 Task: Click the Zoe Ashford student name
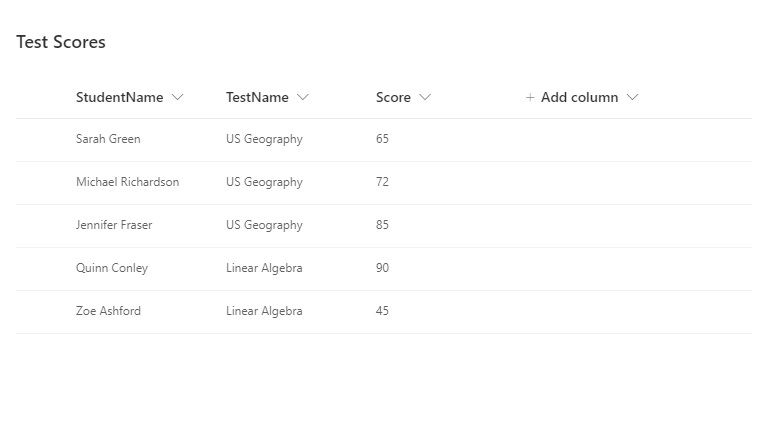click(108, 311)
